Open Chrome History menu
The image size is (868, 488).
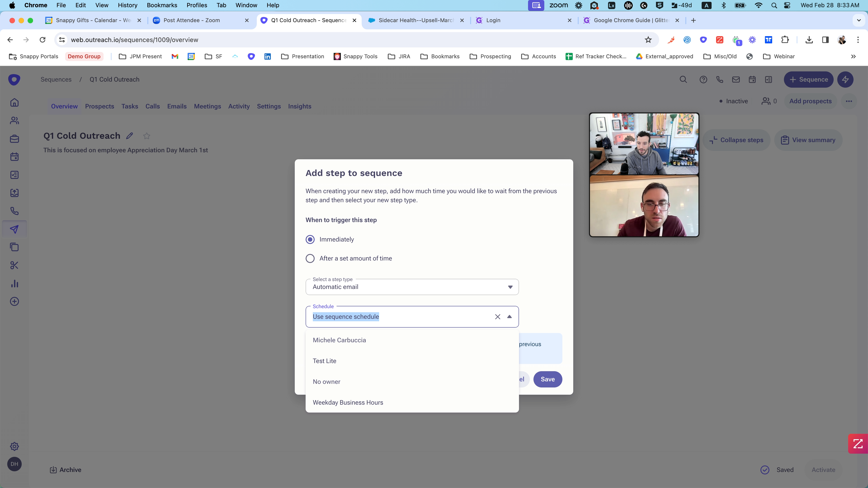click(127, 5)
